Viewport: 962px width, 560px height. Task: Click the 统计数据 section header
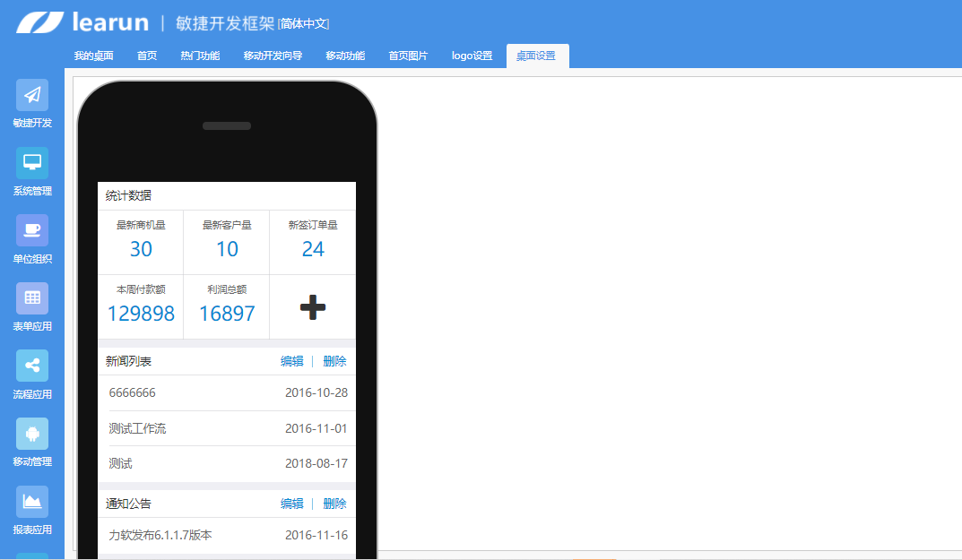click(x=227, y=195)
